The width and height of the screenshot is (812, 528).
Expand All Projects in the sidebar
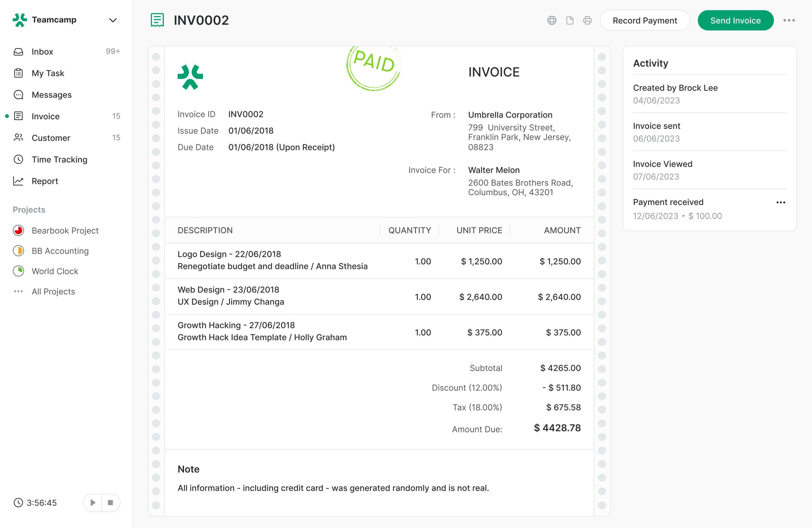click(x=53, y=292)
